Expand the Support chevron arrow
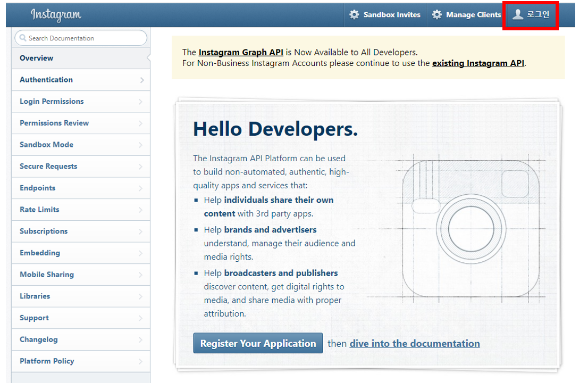This screenshot has height=390, width=588. coord(140,318)
